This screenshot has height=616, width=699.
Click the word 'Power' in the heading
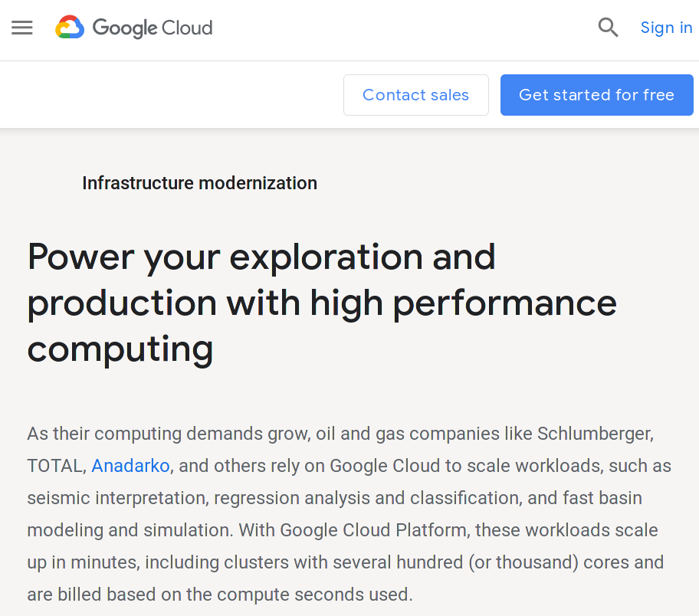tap(80, 257)
